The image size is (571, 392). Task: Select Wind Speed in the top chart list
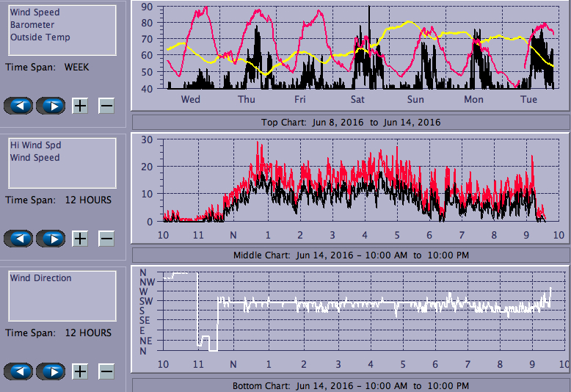pyautogui.click(x=34, y=12)
